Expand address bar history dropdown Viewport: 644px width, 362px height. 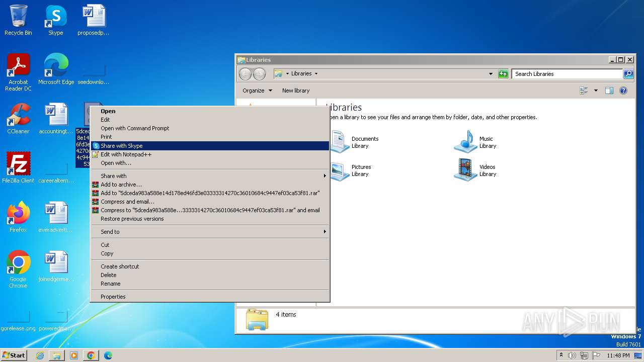(491, 74)
